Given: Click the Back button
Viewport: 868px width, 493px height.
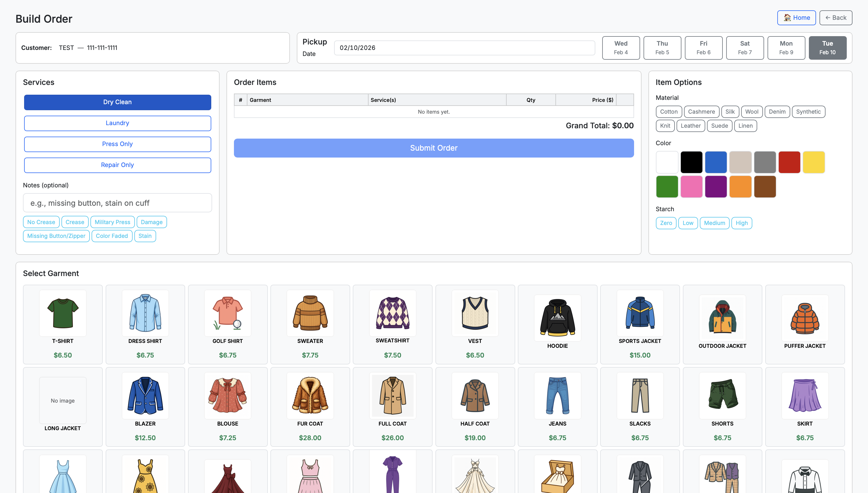Looking at the screenshot, I should (836, 18).
